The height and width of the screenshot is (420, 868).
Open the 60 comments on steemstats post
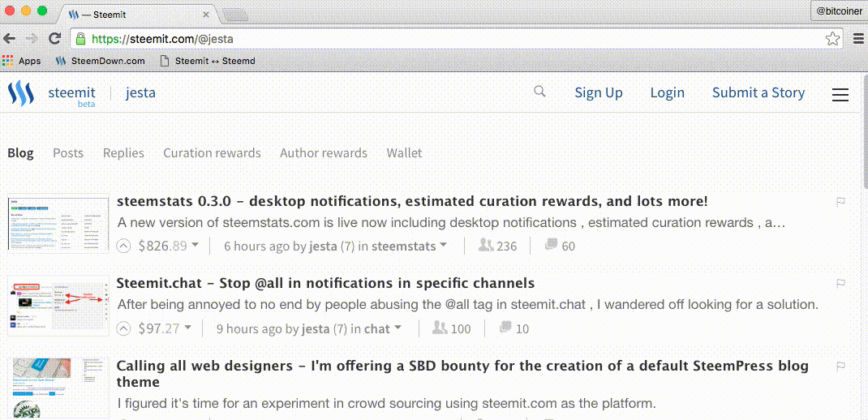(561, 246)
